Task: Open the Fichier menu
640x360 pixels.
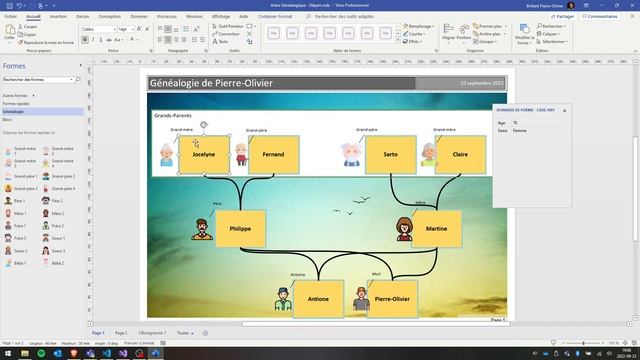Action: [11, 17]
